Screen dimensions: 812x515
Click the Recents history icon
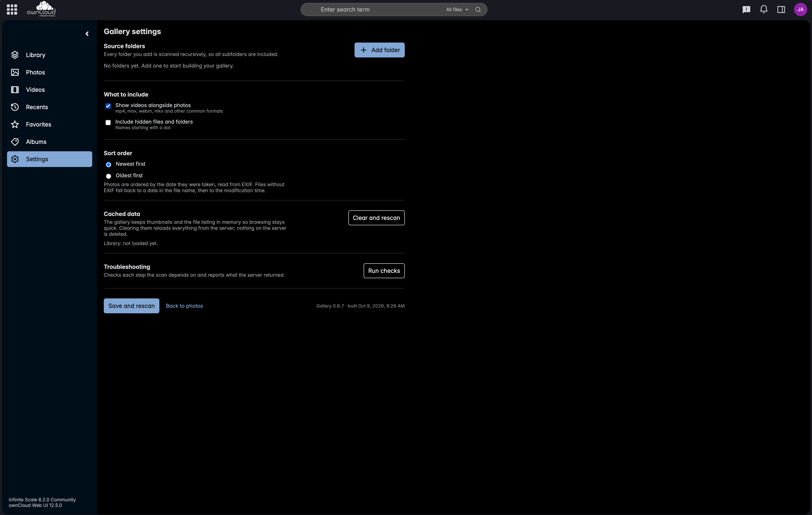coord(15,107)
